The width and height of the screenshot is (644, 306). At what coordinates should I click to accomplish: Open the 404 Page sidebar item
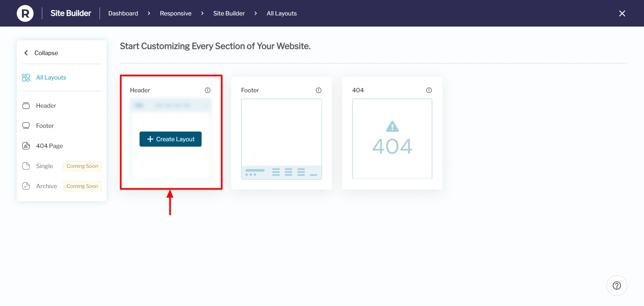coord(49,146)
